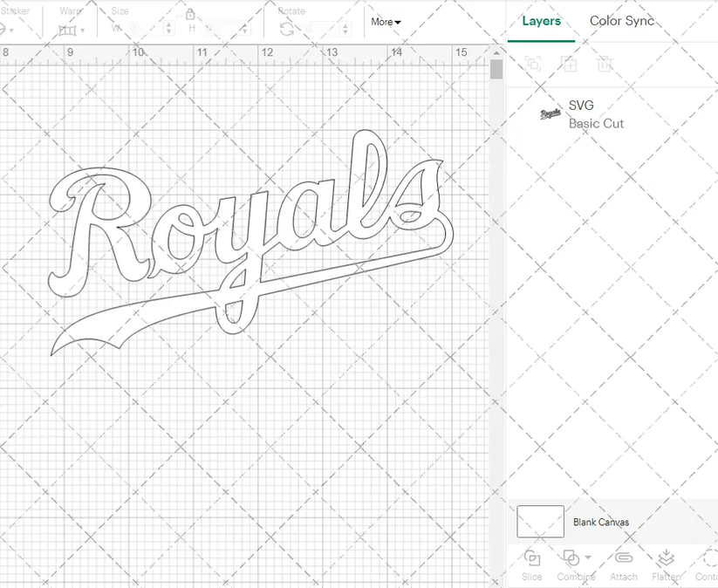
Task: Switch to the Color Sync tab
Action: pos(622,21)
